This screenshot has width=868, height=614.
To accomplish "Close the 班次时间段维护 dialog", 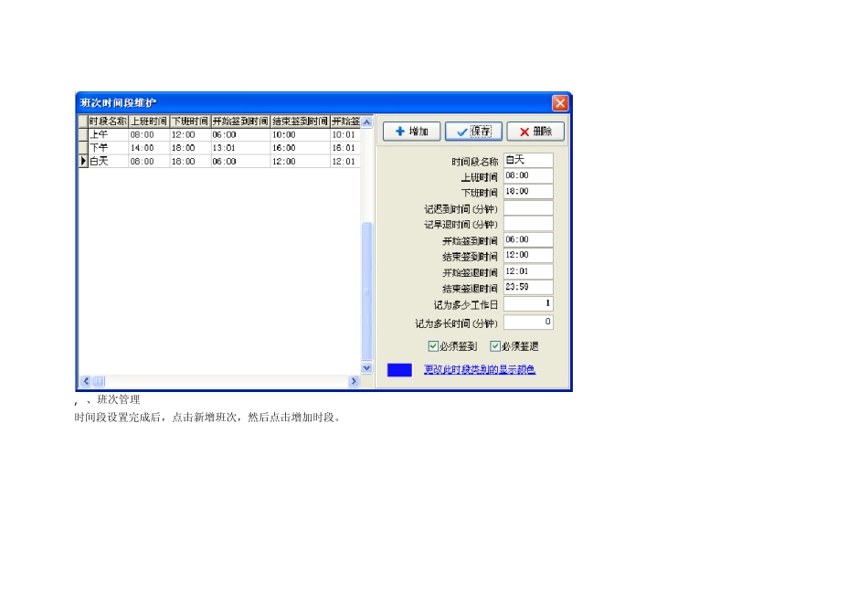I will (560, 103).
